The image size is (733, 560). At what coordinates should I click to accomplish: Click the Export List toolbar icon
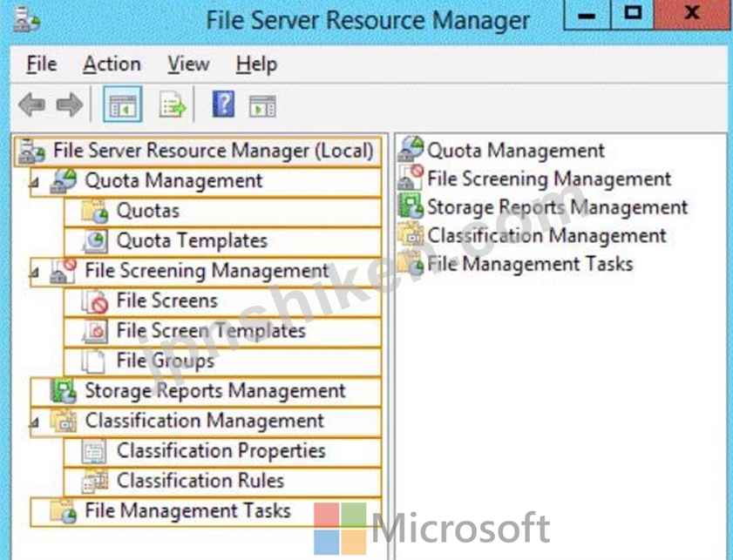click(173, 105)
